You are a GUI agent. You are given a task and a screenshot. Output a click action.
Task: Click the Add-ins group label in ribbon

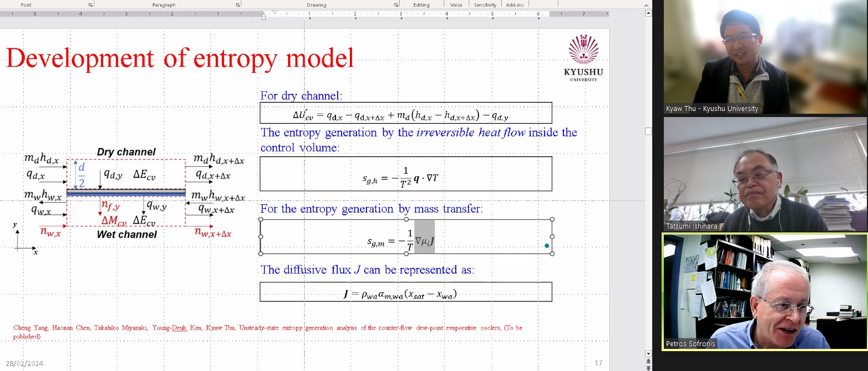pyautogui.click(x=514, y=5)
